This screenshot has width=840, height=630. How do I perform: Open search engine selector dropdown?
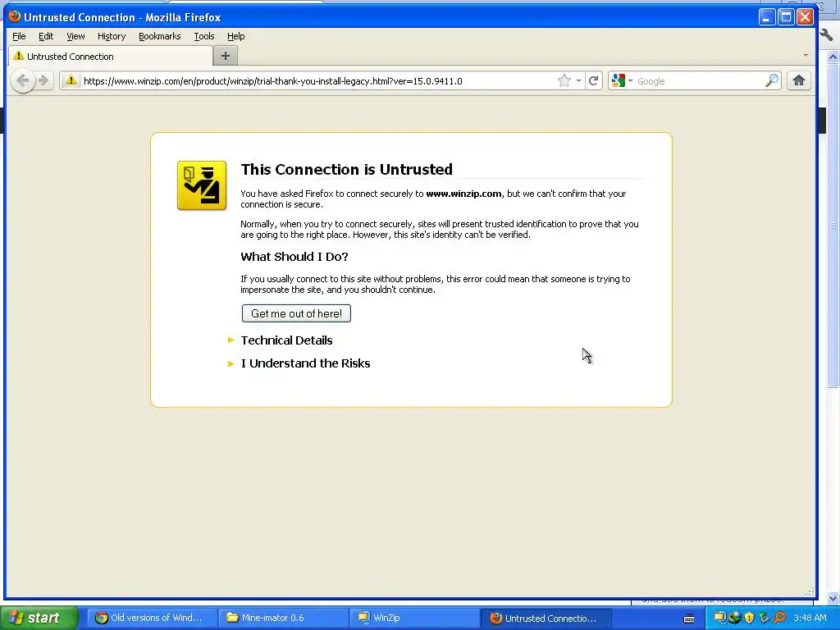(631, 81)
